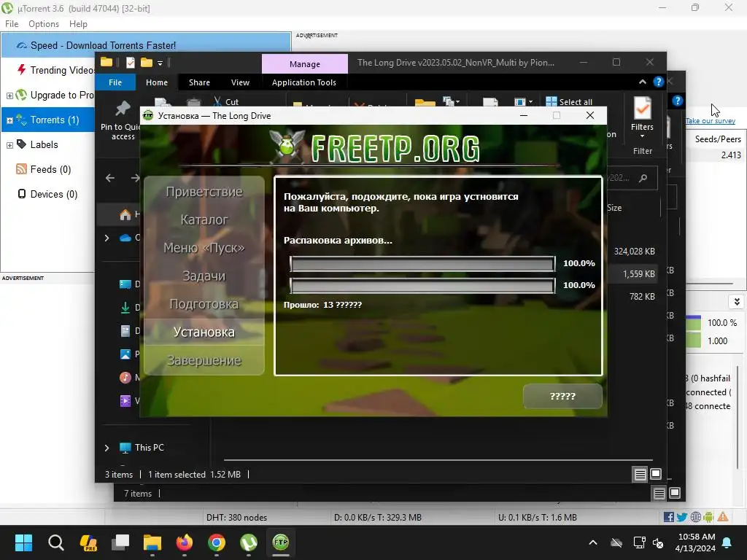This screenshot has height=560, width=747.
Task: Expand the This PC node in Explorer
Action: coord(107,448)
